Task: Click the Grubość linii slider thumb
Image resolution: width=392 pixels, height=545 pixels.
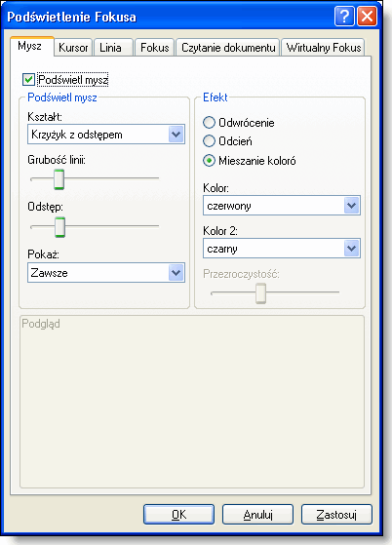Action: tap(59, 179)
